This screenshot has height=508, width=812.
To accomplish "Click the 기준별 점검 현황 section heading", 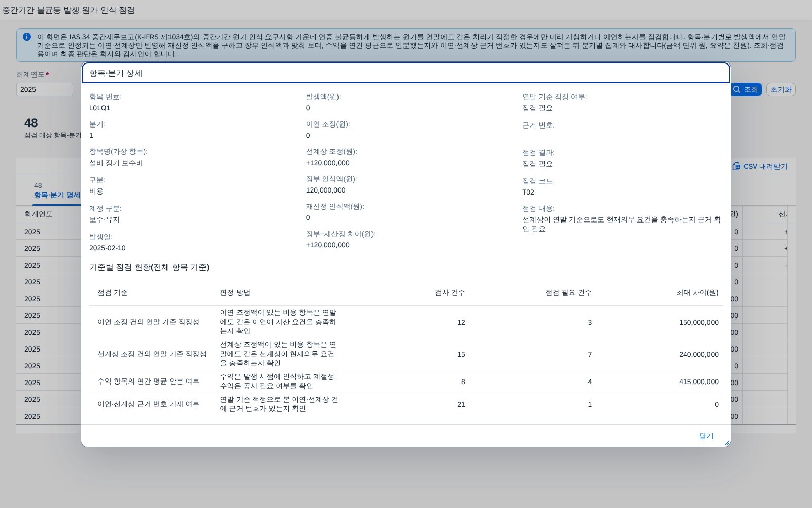I will click(149, 267).
